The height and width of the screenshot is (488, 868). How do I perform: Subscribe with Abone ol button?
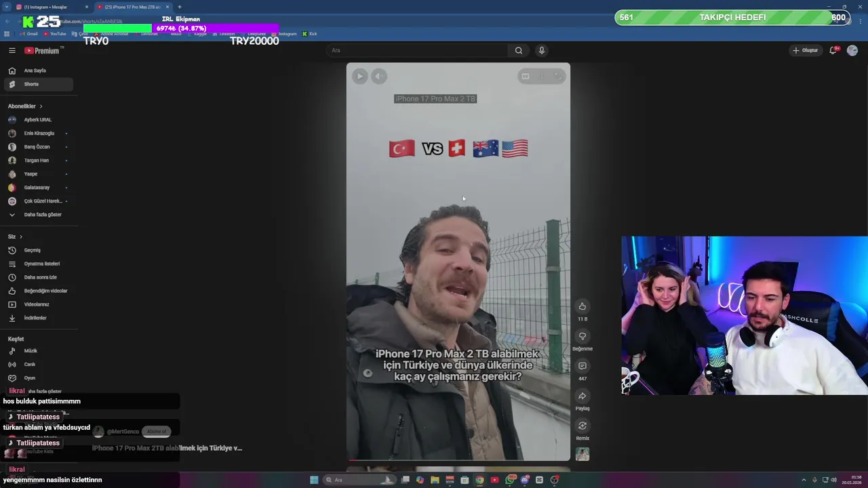tap(157, 432)
